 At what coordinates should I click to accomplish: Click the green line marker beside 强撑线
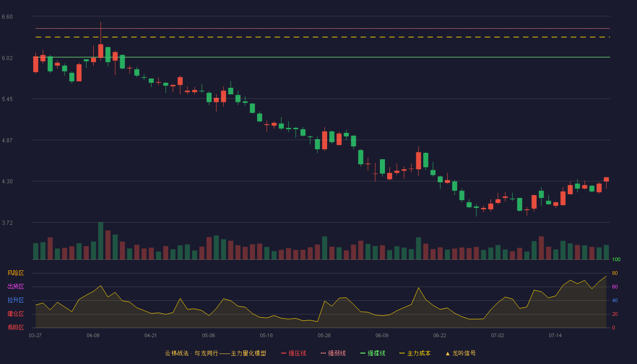(x=363, y=353)
